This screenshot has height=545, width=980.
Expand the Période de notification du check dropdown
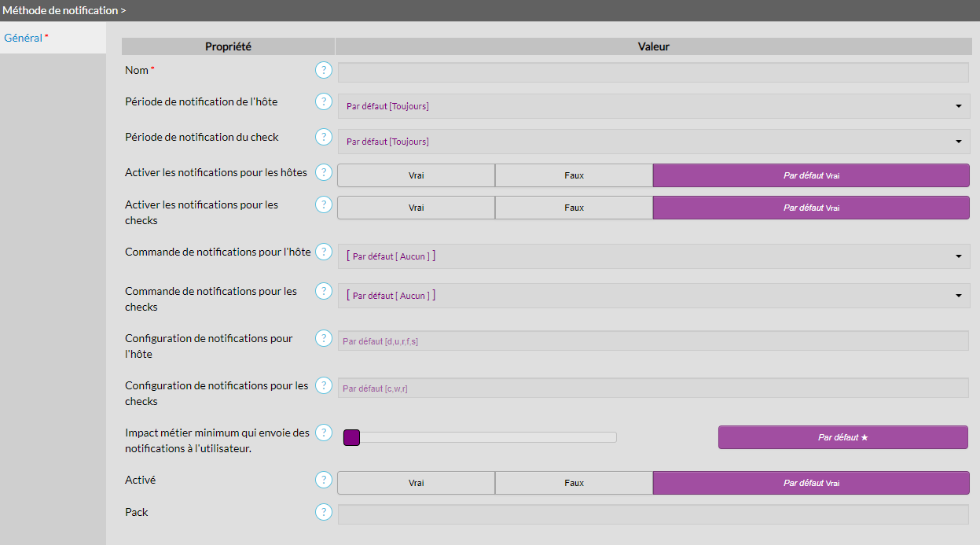(653, 142)
